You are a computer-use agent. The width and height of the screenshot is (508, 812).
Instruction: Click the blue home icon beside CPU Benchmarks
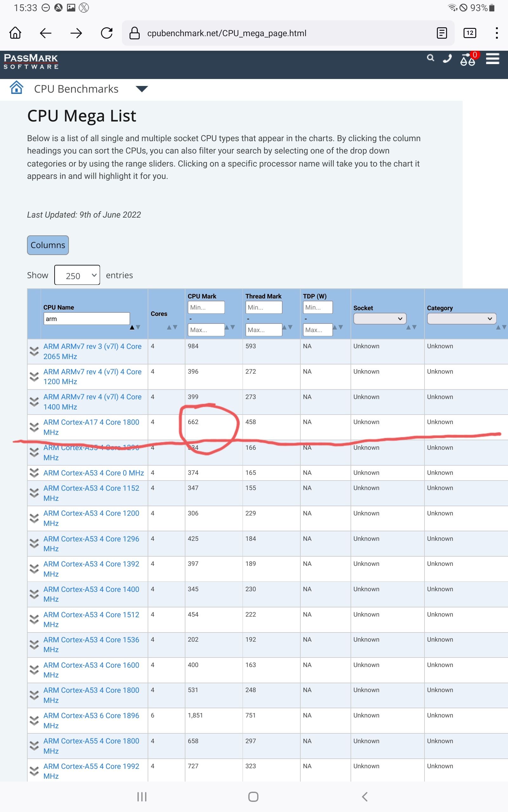pyautogui.click(x=17, y=88)
